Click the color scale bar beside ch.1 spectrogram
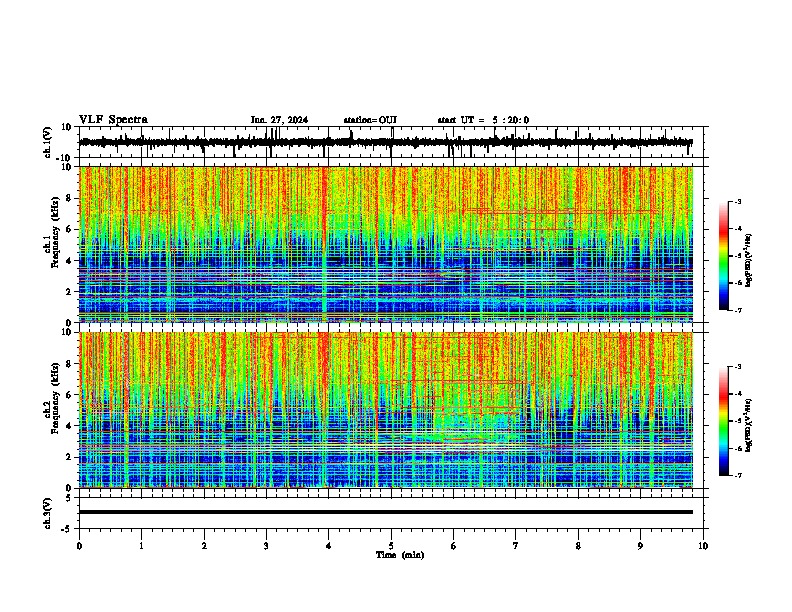Image resolution: width=792 pixels, height=612 pixels. 724,256
